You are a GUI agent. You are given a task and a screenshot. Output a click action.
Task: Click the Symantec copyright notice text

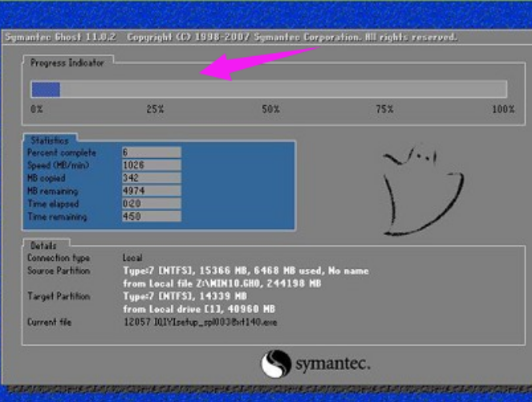click(292, 37)
